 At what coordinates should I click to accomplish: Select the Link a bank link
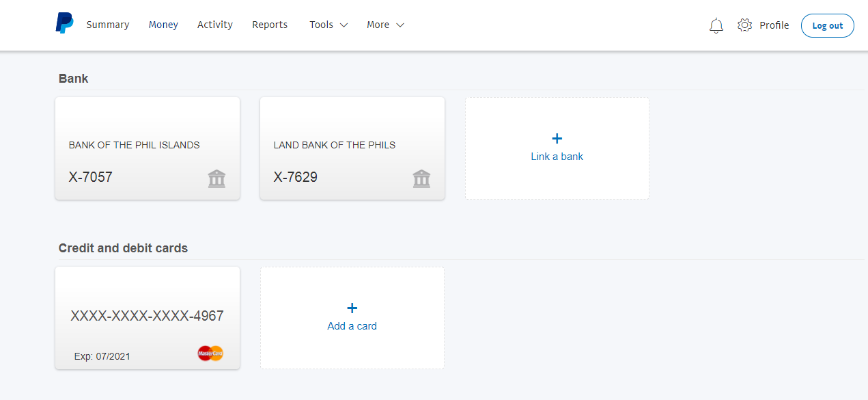tap(557, 157)
